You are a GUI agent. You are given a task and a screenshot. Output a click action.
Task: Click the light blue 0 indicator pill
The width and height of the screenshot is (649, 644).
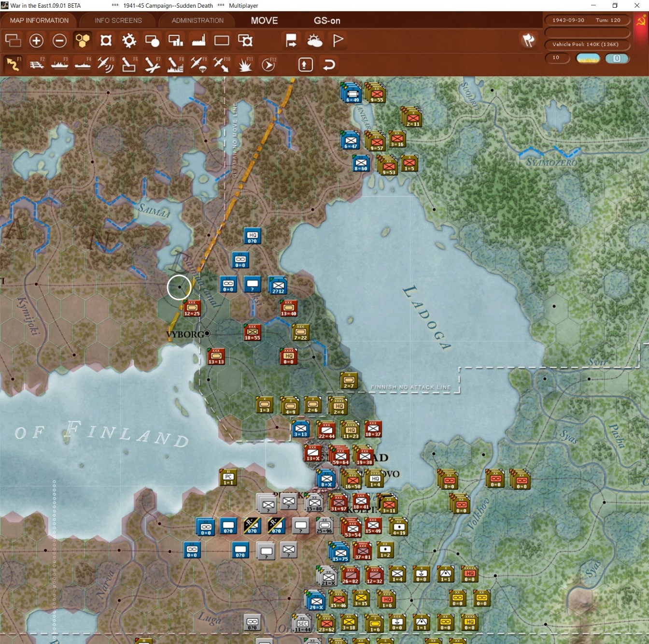[x=617, y=58]
